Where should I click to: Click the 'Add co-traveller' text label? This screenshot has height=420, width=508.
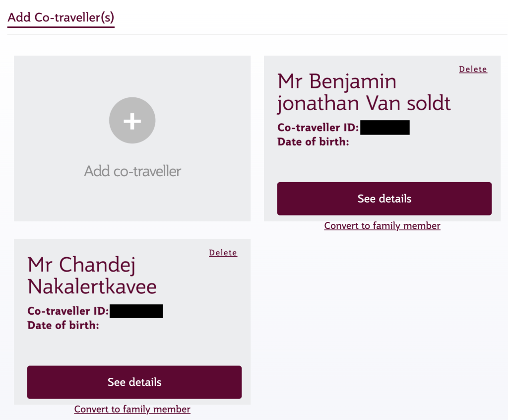point(132,171)
